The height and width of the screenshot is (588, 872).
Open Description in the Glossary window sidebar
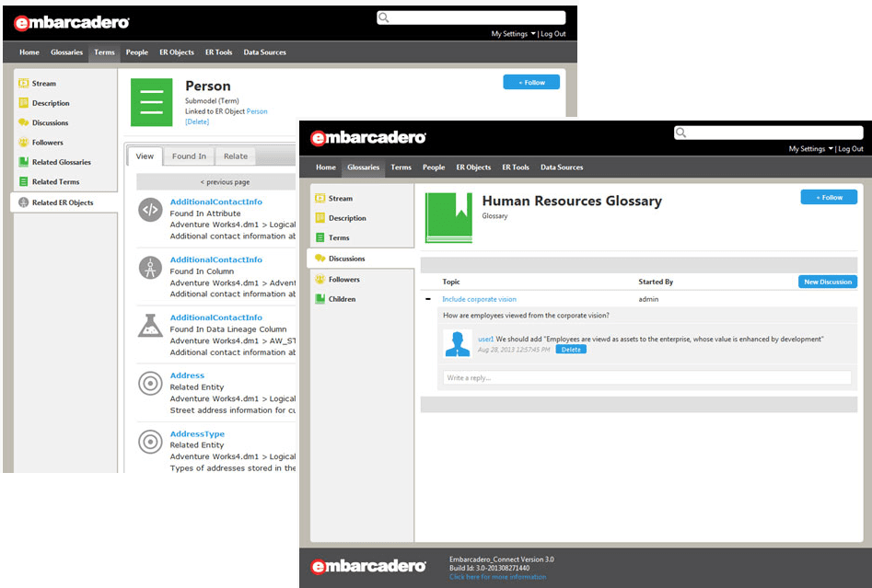pos(341,218)
